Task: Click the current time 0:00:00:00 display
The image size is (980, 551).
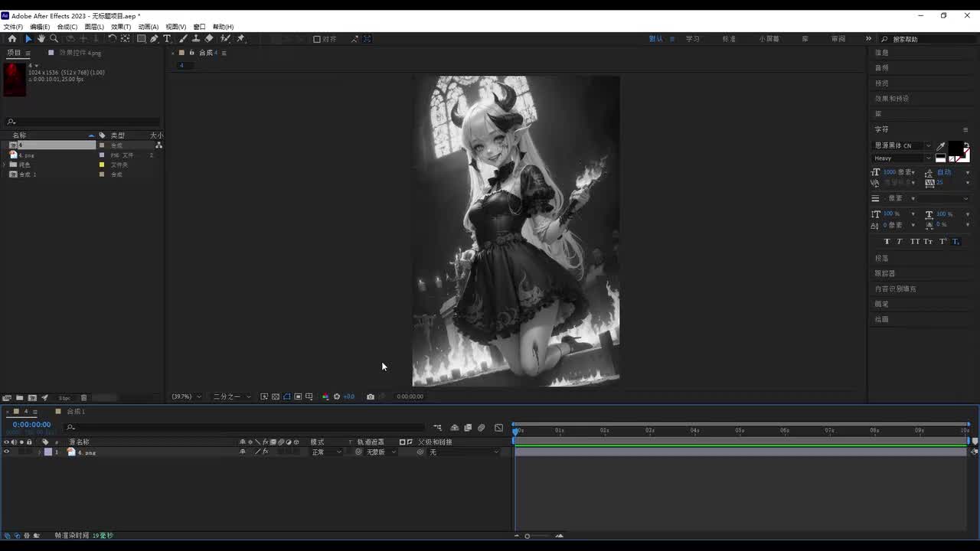Action: [31, 425]
